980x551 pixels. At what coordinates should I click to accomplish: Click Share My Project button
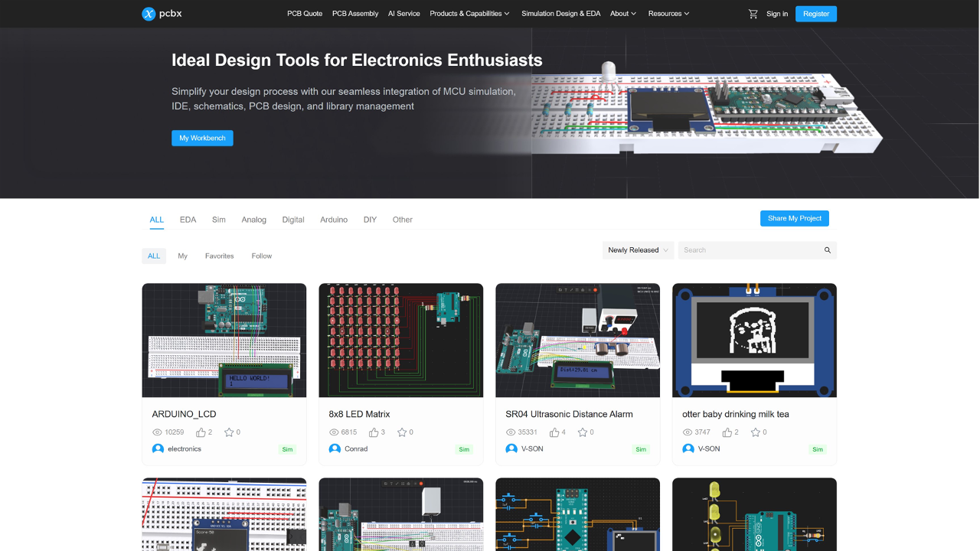tap(795, 219)
